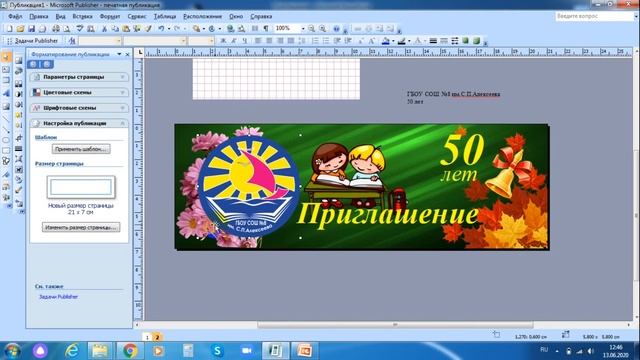Save the publication with floppy disk icon

[x=31, y=29]
